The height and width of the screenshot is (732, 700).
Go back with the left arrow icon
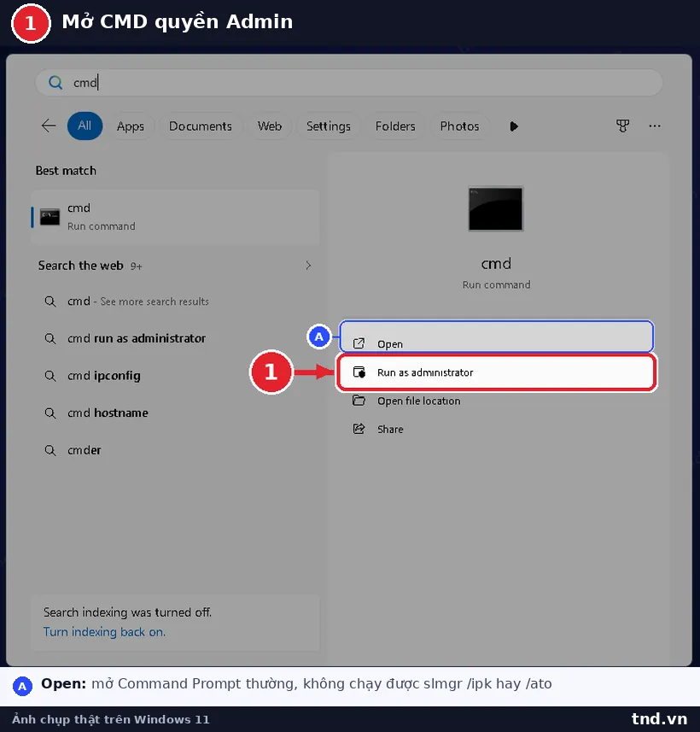49,126
